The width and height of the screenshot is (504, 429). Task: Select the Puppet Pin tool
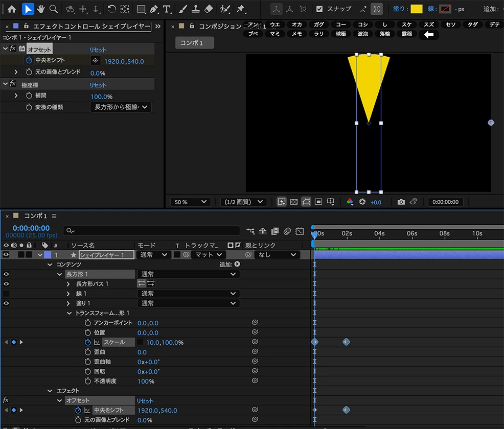click(x=240, y=9)
